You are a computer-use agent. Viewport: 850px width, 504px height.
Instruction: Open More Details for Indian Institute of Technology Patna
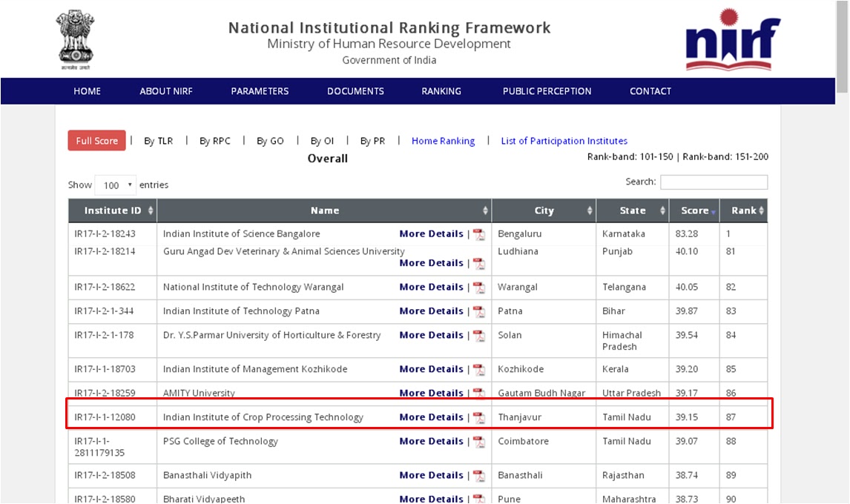[x=432, y=311]
